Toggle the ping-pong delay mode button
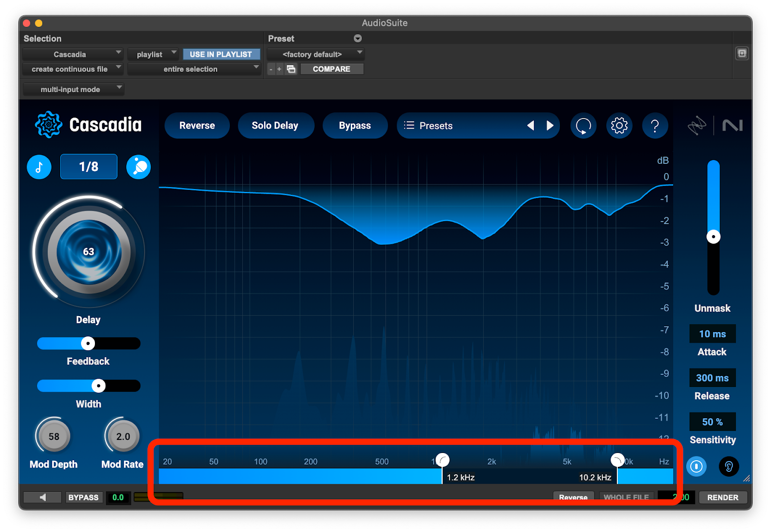 coord(139,167)
